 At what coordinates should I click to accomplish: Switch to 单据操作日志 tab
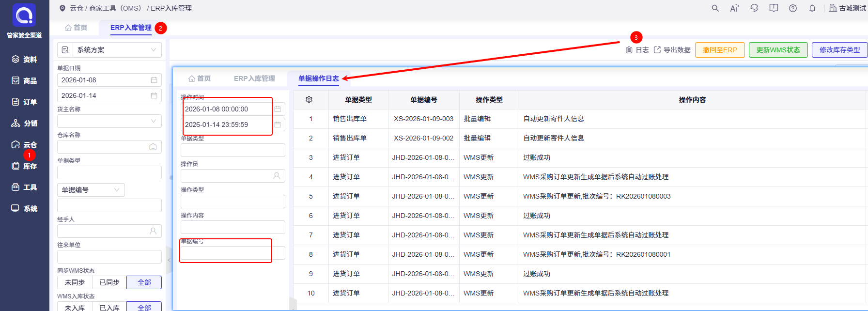(x=319, y=78)
